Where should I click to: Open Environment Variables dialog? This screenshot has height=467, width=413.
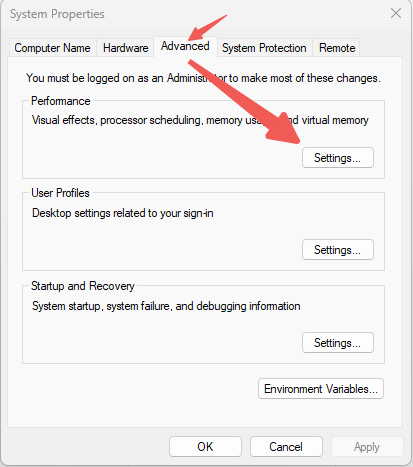321,389
